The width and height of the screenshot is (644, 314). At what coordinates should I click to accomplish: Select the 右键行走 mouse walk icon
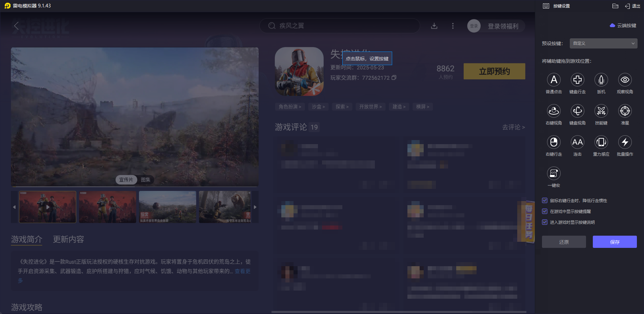(554, 142)
